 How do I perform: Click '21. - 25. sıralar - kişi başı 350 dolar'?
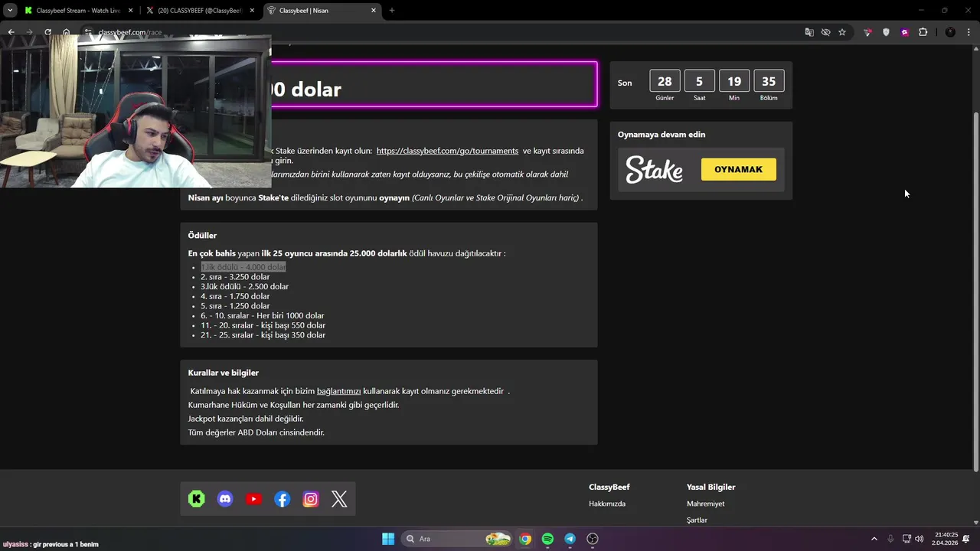pyautogui.click(x=263, y=335)
